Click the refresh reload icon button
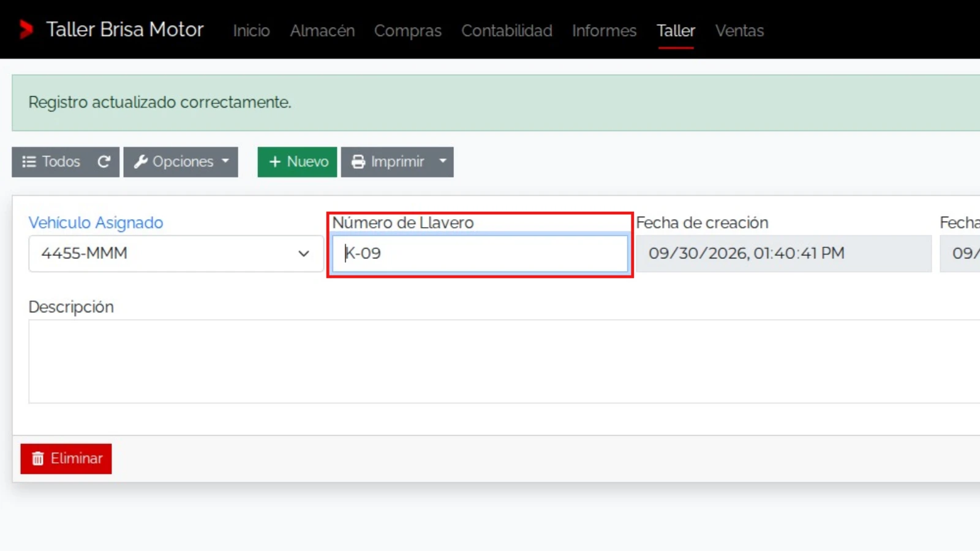Screen dimensions: 980x551 click(x=104, y=162)
